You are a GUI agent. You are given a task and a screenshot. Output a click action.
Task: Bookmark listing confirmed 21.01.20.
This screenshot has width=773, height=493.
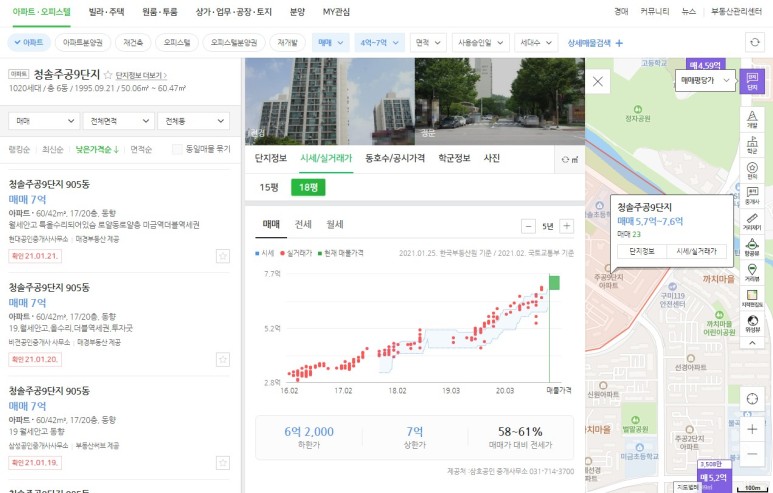tap(223, 359)
